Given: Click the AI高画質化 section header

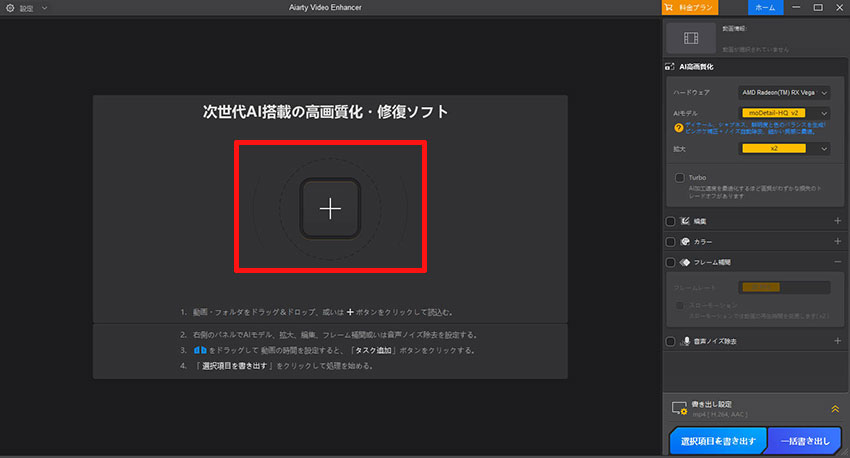Looking at the screenshot, I should click(696, 67).
